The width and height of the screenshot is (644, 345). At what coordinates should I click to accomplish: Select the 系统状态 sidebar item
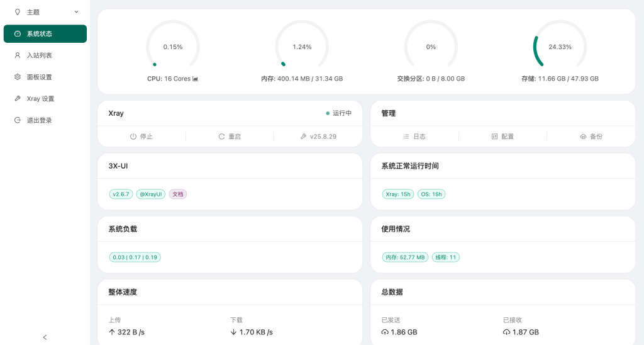click(45, 34)
